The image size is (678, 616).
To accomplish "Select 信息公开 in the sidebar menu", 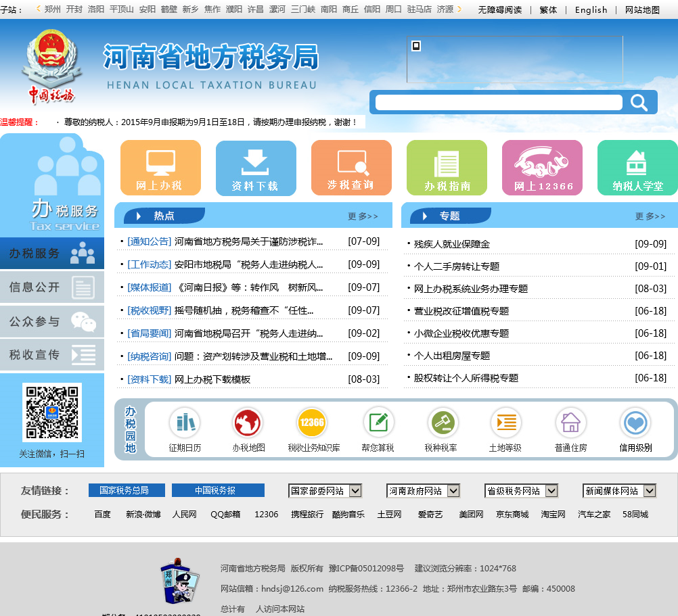I will [x=52, y=287].
